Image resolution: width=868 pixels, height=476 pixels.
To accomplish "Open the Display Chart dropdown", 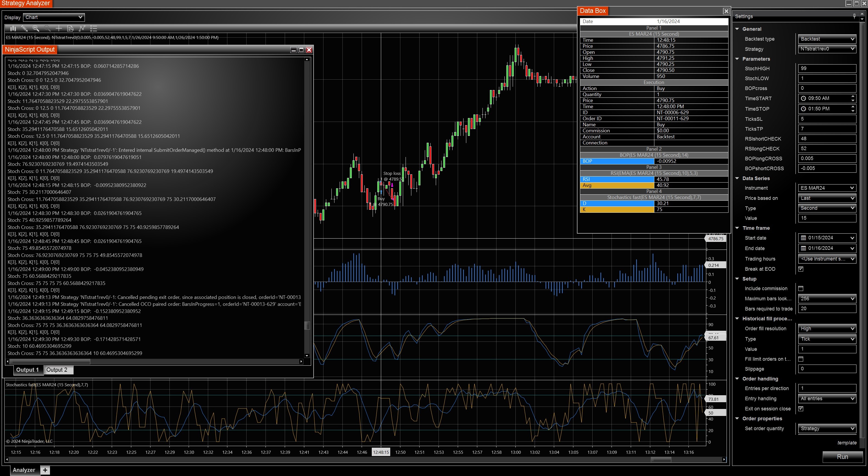I will pyautogui.click(x=54, y=17).
